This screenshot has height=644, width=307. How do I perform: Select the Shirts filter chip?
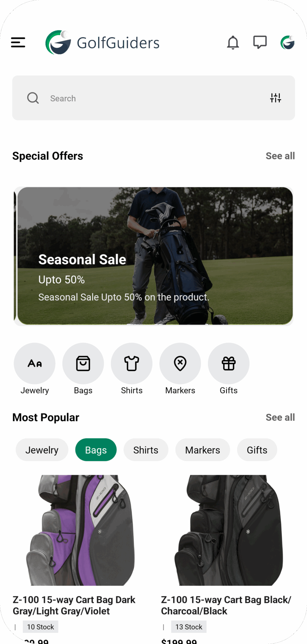click(146, 450)
